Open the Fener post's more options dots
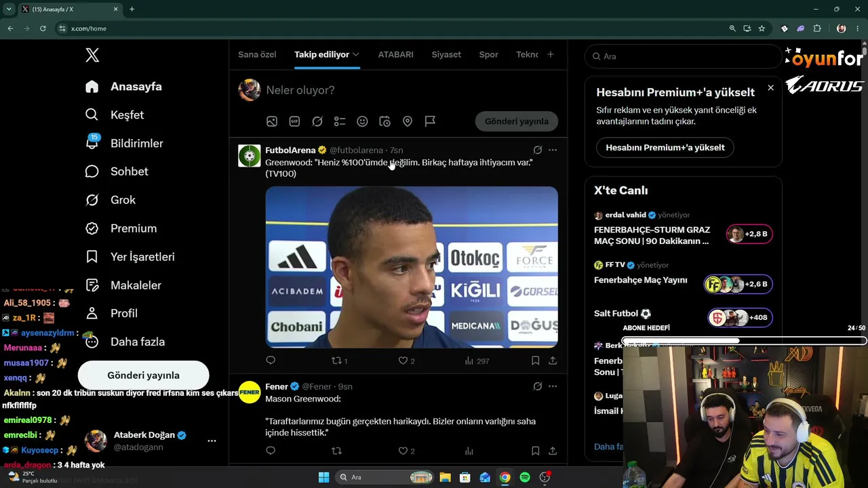The image size is (868, 488). 553,386
